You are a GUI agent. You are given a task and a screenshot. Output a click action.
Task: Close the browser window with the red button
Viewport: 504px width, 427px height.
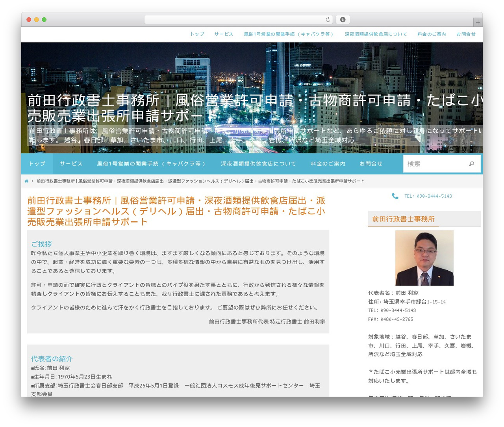pyautogui.click(x=29, y=20)
